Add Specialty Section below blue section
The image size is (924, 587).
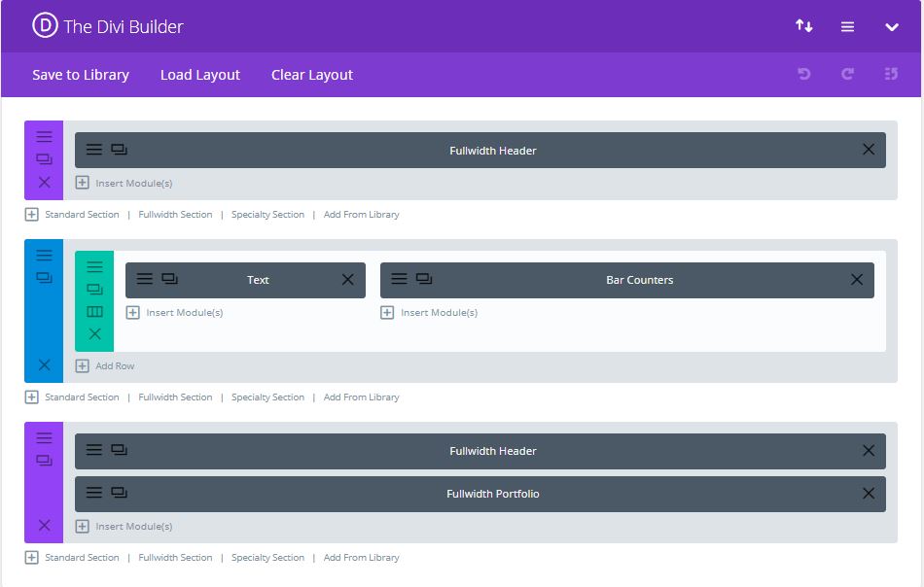pos(267,397)
